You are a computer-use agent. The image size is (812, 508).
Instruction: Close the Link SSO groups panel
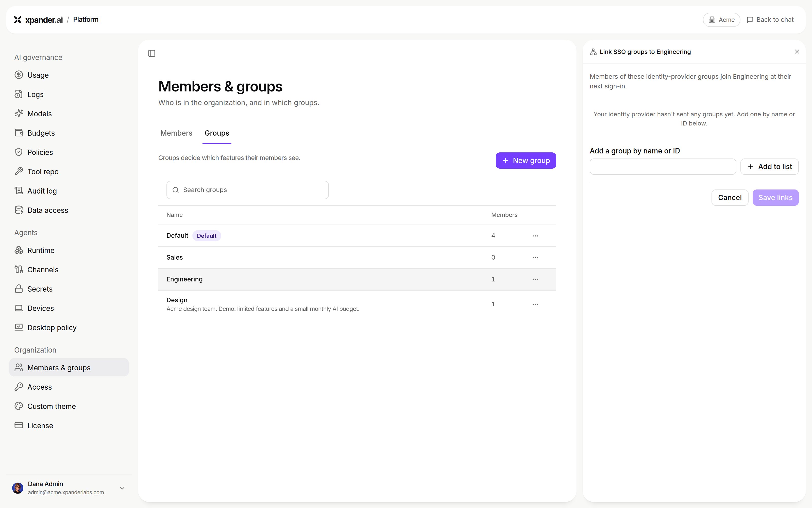point(797,52)
